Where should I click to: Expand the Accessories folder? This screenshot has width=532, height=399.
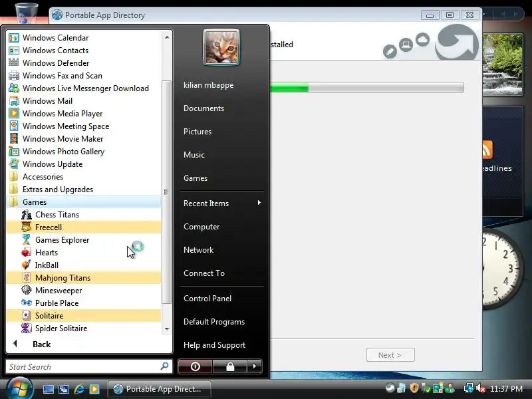(x=84, y=176)
